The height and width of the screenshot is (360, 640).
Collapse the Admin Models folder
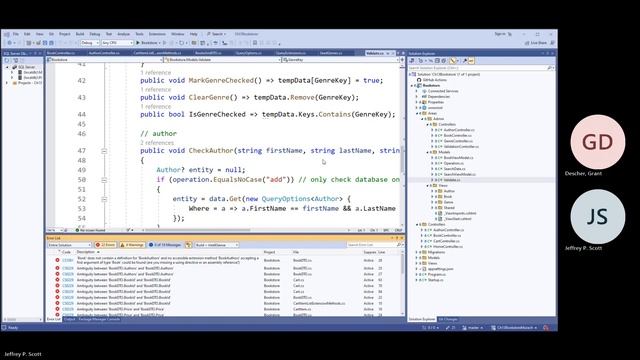(x=428, y=152)
